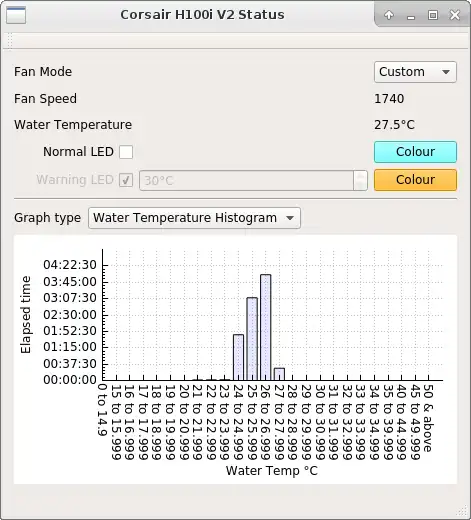
Task: Click the Water Temperature value 27.5°C
Action: (394, 125)
